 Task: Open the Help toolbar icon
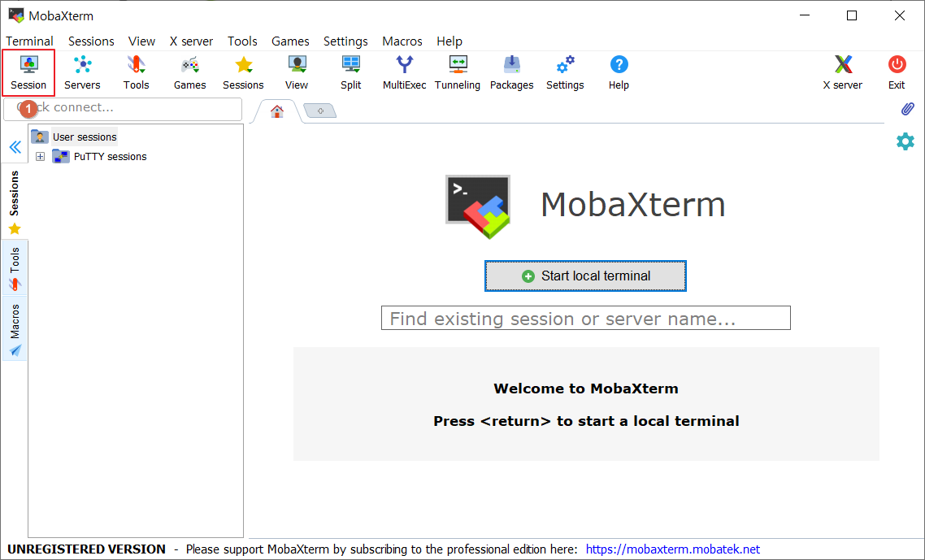click(x=619, y=72)
